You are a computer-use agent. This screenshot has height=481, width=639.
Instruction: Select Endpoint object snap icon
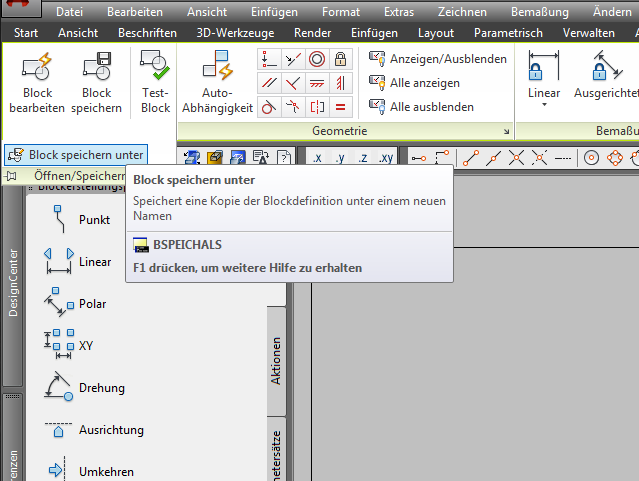(471, 158)
